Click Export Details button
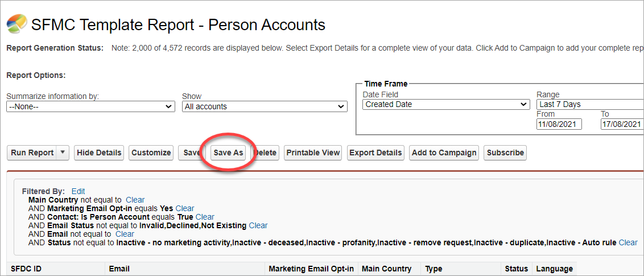 (x=375, y=153)
